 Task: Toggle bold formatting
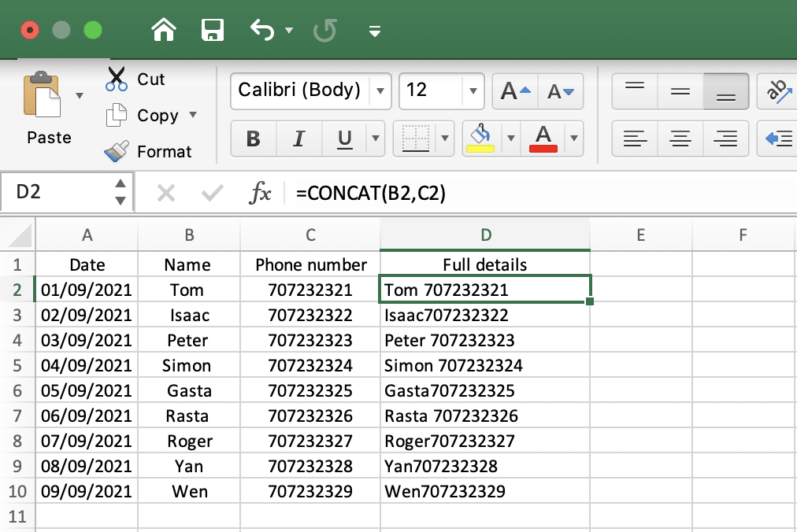pos(253,139)
